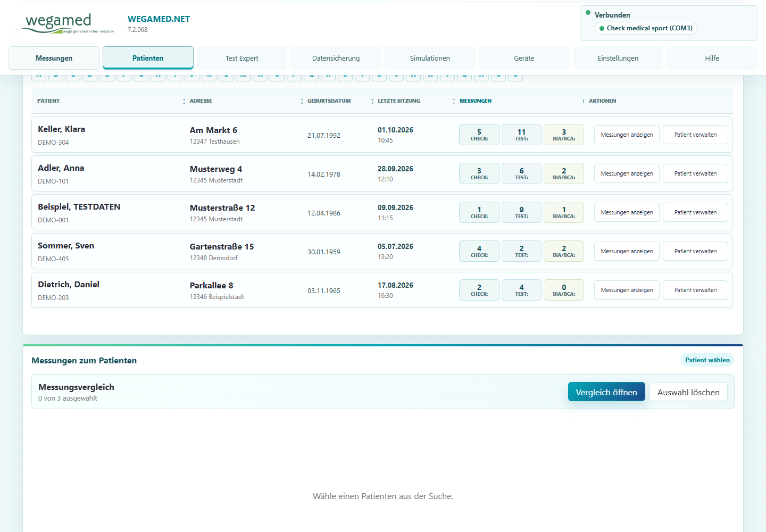Click the address Gartenstraße 15
This screenshot has width=766, height=532.
point(222,247)
